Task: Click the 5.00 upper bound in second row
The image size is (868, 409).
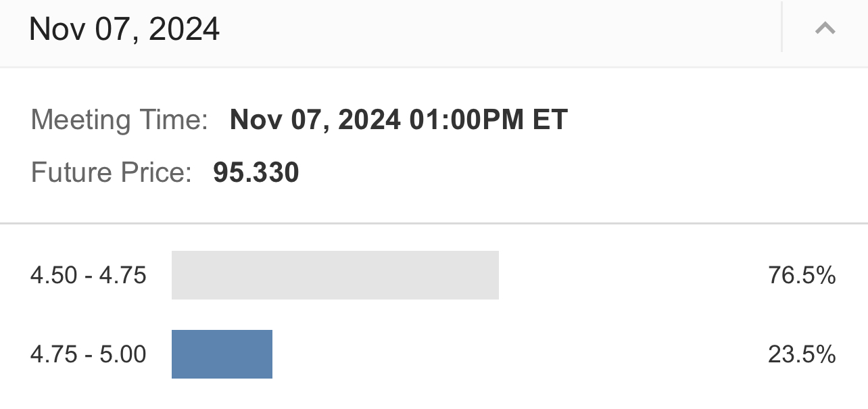Action: click(123, 354)
